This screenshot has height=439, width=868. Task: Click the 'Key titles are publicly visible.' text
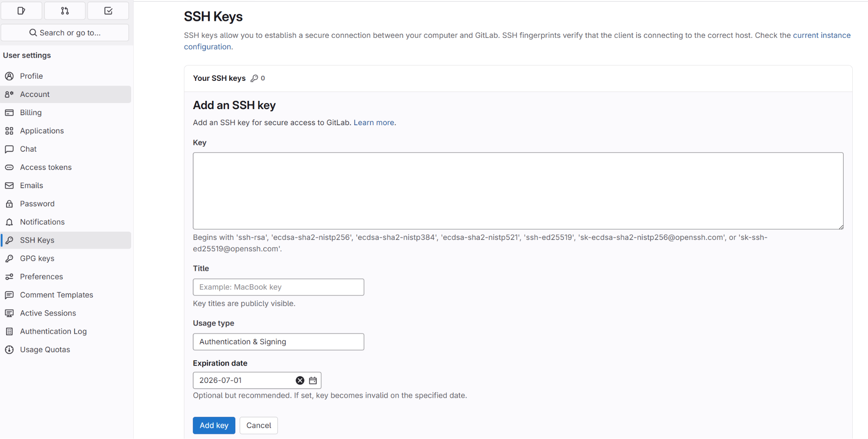(x=244, y=303)
